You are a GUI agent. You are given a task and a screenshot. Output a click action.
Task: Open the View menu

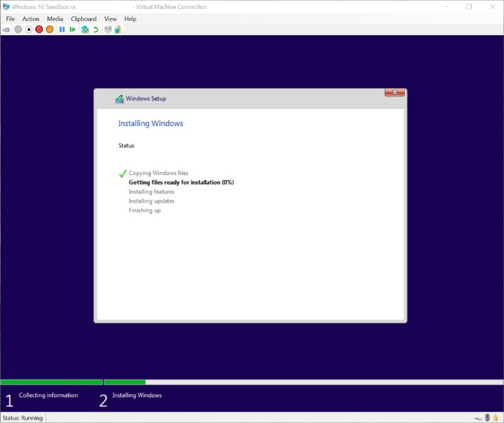tap(110, 19)
